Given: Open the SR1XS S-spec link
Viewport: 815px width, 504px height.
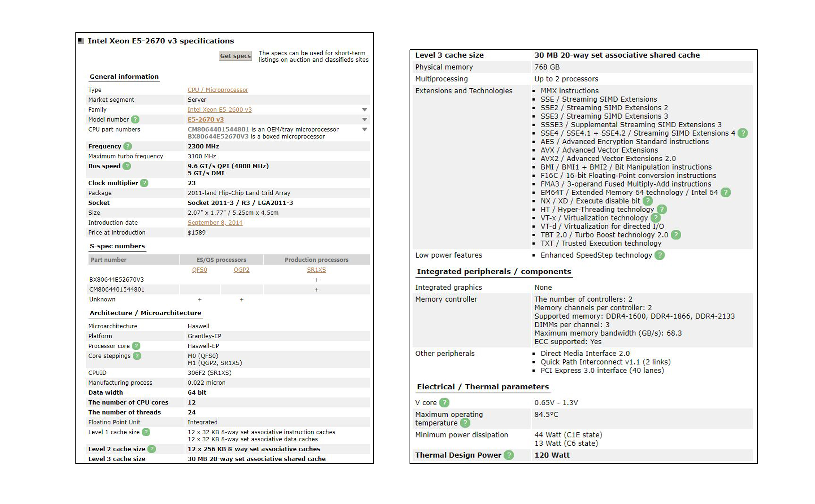Looking at the screenshot, I should [x=316, y=270].
